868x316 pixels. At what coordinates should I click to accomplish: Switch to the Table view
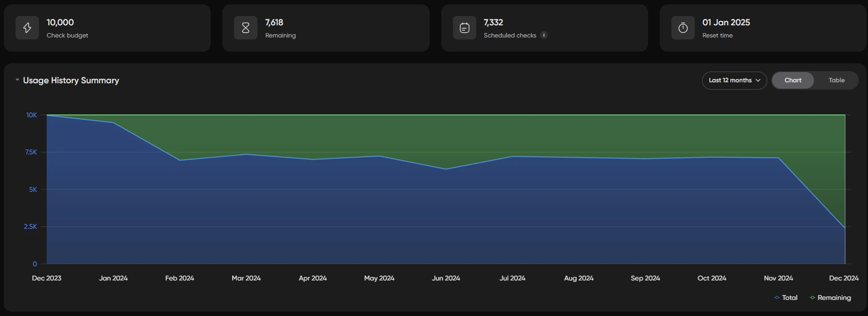click(x=836, y=80)
